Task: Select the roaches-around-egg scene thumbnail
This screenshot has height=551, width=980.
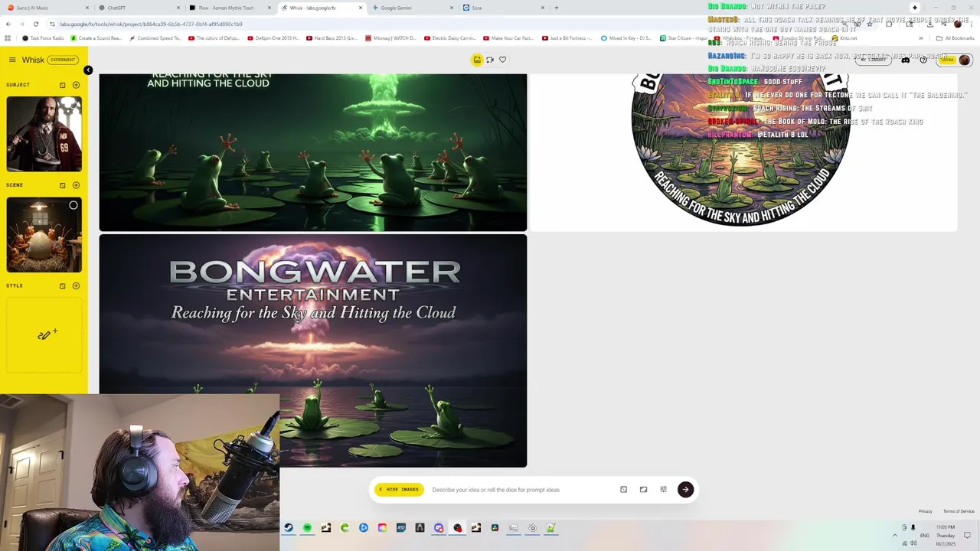Action: (x=44, y=235)
